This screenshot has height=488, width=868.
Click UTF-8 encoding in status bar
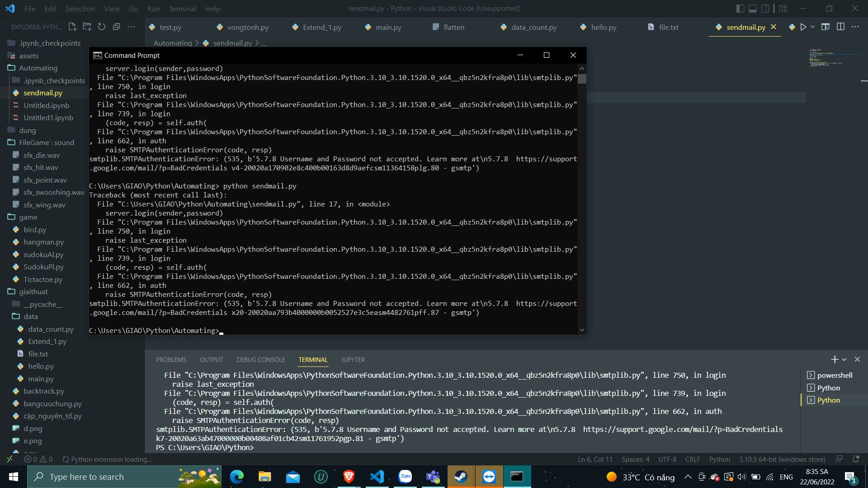coord(667,460)
